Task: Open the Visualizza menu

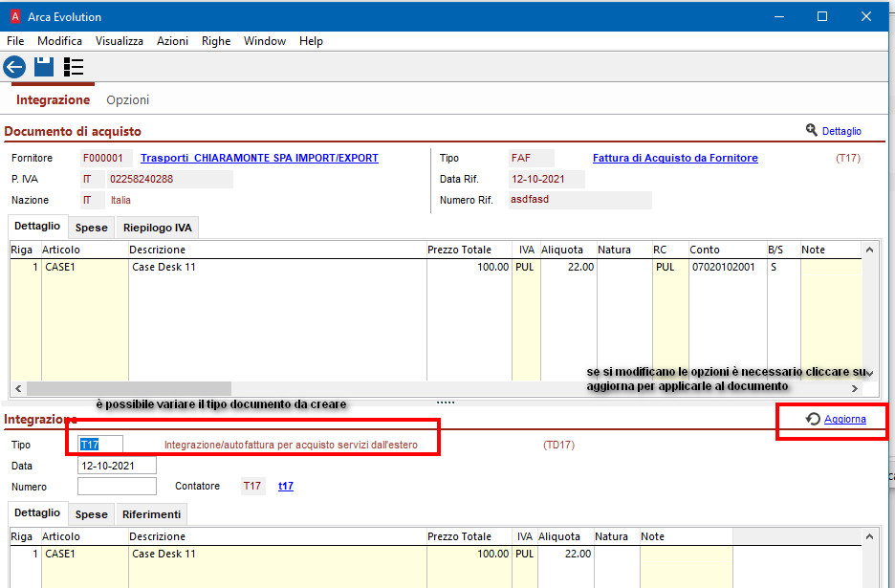Action: (x=120, y=41)
